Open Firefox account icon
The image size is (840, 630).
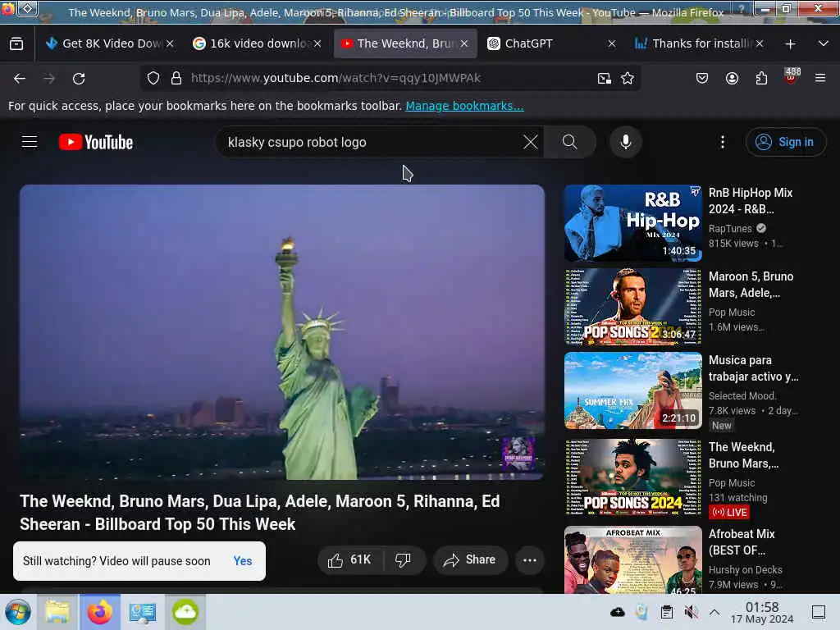(732, 79)
